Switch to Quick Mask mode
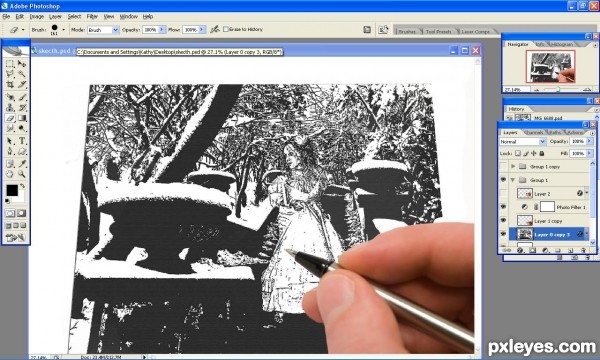The height and width of the screenshot is (360, 600). (x=21, y=213)
